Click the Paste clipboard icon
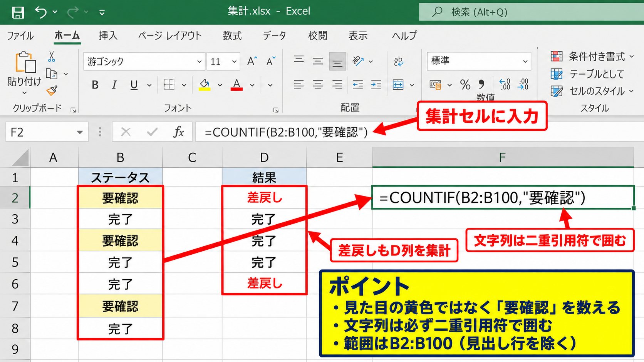644x362 pixels. (x=25, y=62)
